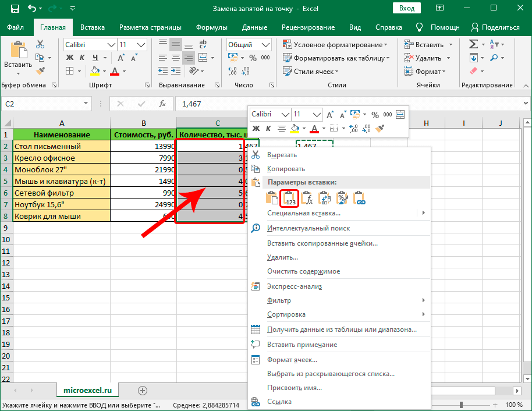The height and width of the screenshot is (411, 532).
Task: Open the Вставка ribbon tab
Action: (x=93, y=27)
